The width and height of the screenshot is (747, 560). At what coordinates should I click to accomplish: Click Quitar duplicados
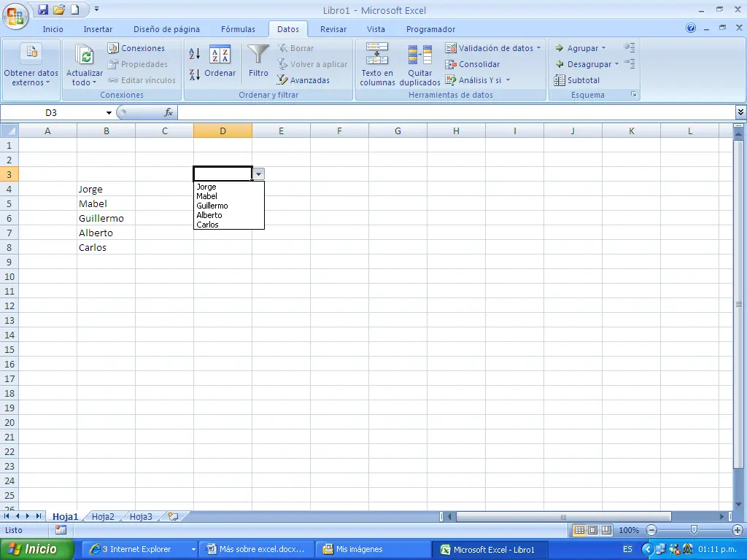click(419, 64)
